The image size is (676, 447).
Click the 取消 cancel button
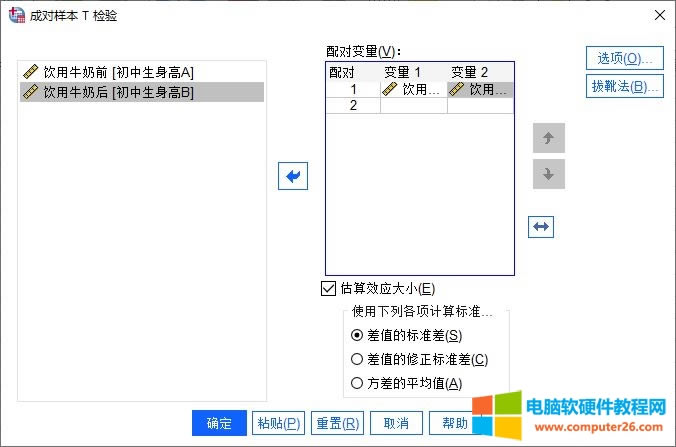point(396,423)
